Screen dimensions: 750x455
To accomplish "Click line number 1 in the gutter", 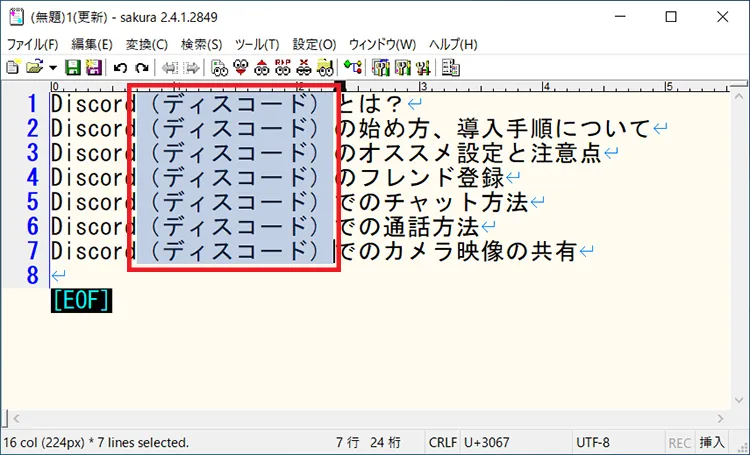I will tap(32, 104).
